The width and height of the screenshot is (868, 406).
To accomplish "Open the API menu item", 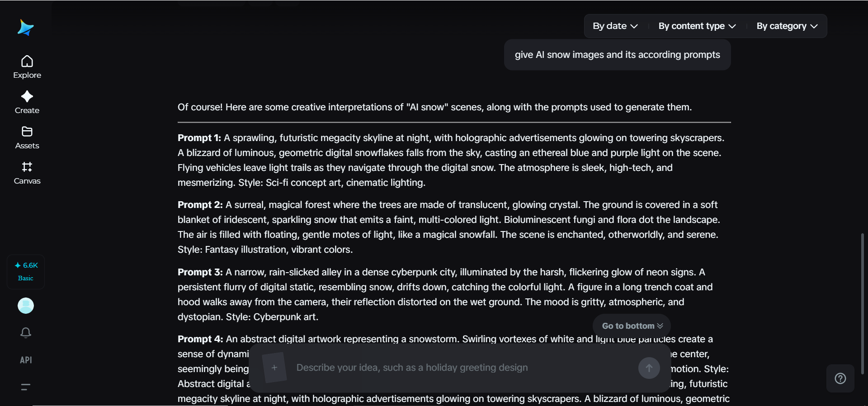I will click(26, 360).
